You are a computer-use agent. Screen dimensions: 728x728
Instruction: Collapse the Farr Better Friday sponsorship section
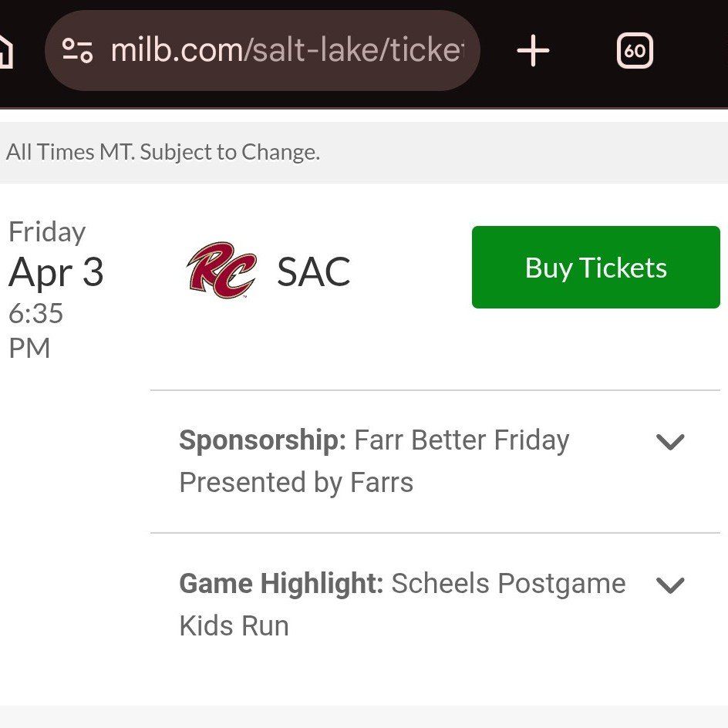(x=671, y=441)
